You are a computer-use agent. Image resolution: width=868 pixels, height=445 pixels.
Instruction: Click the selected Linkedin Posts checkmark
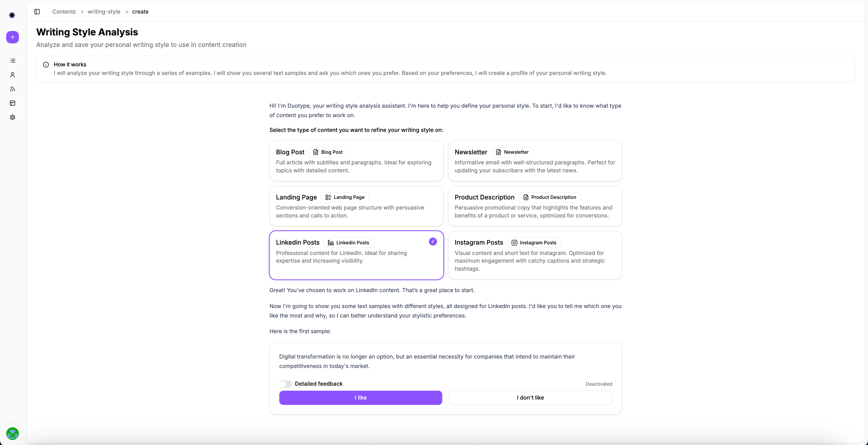433,241
